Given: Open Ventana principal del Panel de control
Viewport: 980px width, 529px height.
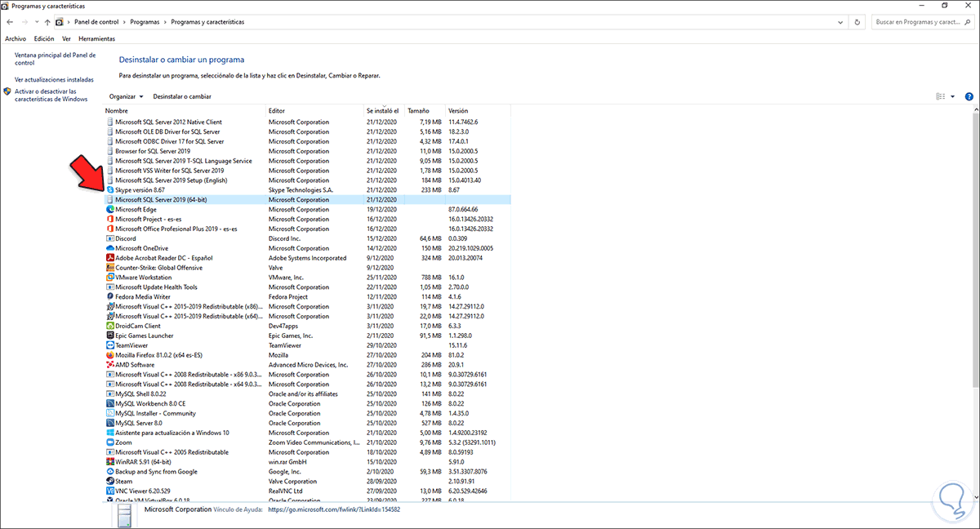Looking at the screenshot, I should click(x=55, y=59).
